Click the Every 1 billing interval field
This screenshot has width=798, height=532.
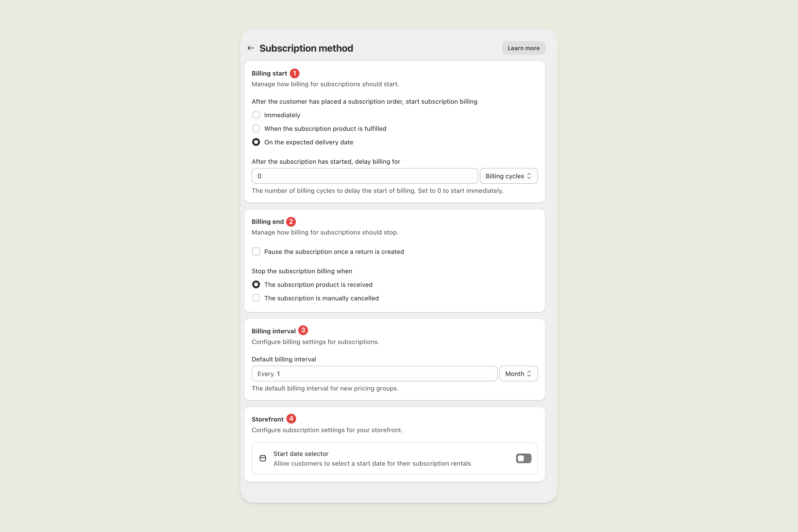(x=374, y=373)
